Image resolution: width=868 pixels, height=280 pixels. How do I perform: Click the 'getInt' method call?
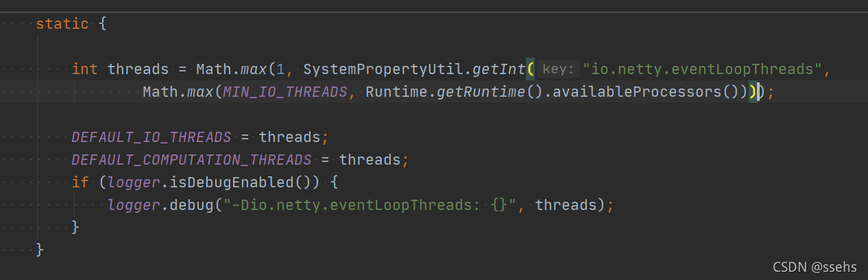click(x=499, y=69)
